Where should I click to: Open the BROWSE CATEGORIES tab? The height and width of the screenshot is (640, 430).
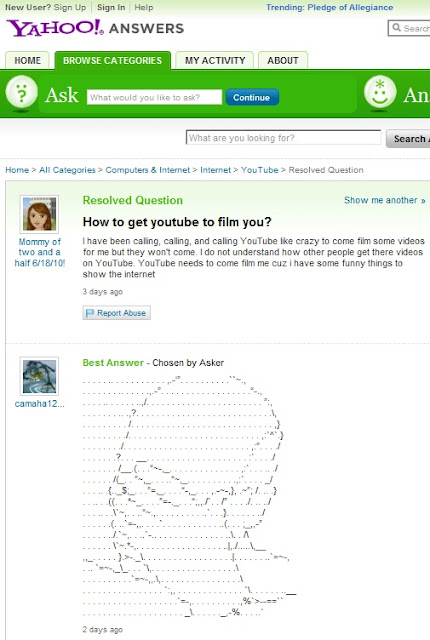(x=113, y=60)
